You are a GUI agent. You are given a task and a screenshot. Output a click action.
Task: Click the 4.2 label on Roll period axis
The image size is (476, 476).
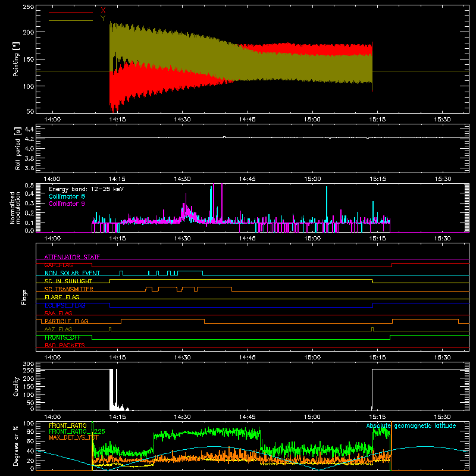(x=29, y=139)
